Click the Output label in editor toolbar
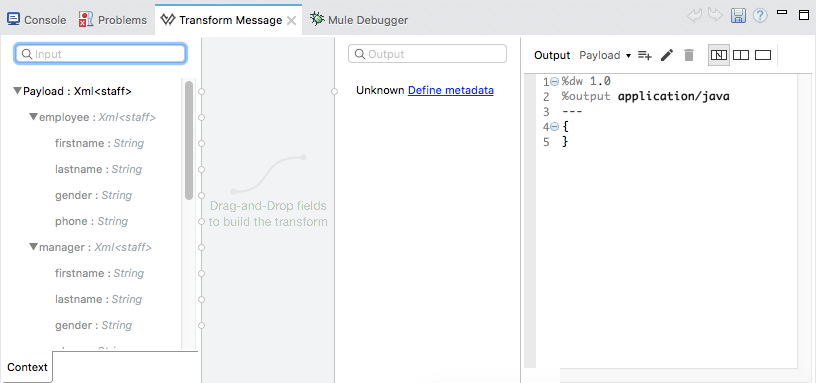The height and width of the screenshot is (383, 816). (x=552, y=55)
